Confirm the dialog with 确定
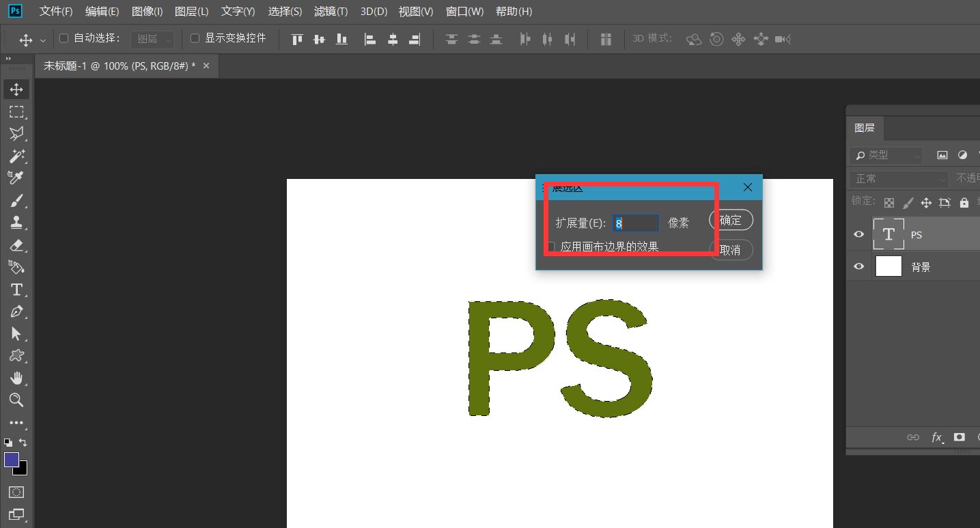This screenshot has height=528, width=980. point(731,220)
